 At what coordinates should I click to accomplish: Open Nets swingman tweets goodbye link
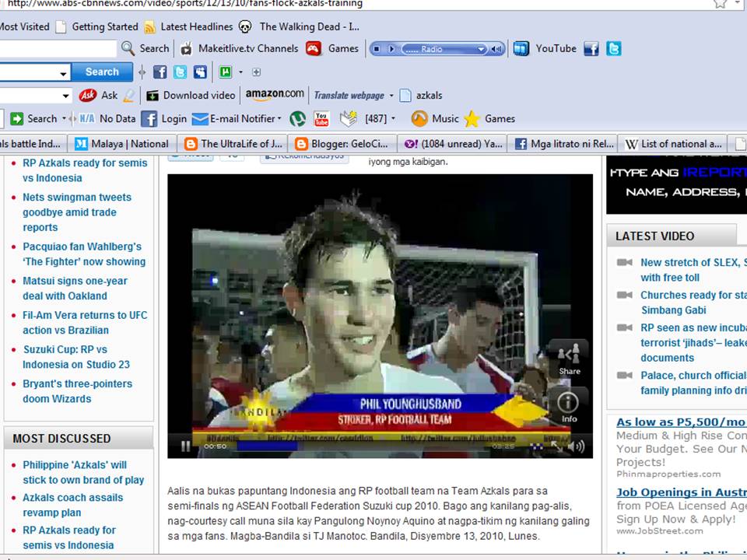77,212
